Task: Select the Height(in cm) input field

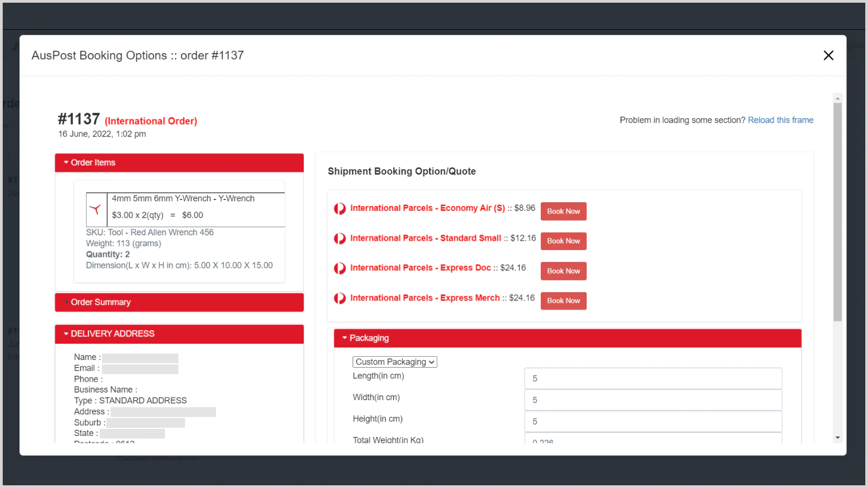Action: click(x=653, y=421)
